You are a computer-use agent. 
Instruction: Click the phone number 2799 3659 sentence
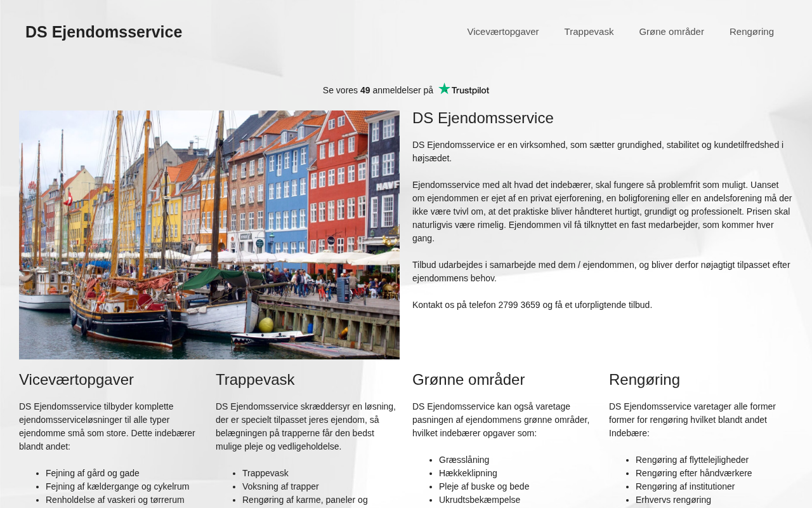[532, 305]
